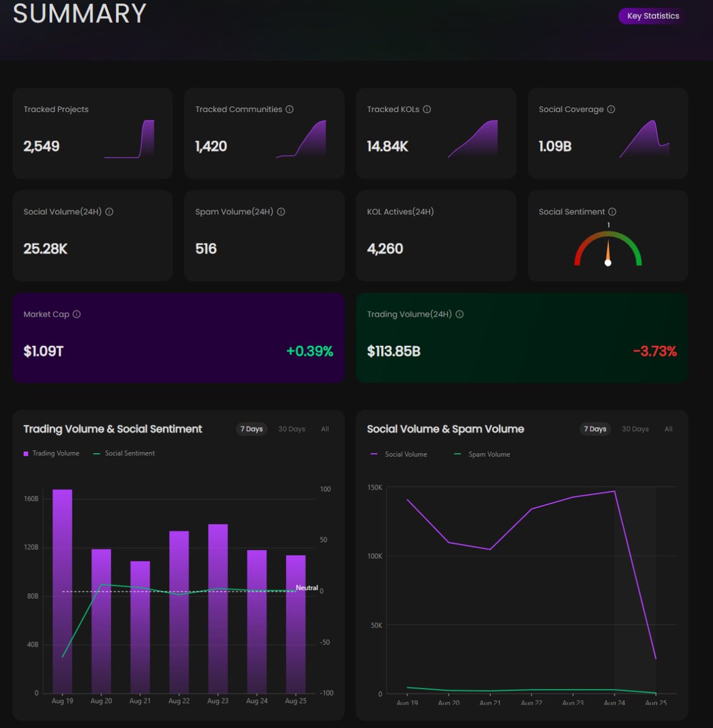Click the Aug 19 trading volume bar
This screenshot has height=728, width=713.
pyautogui.click(x=63, y=591)
